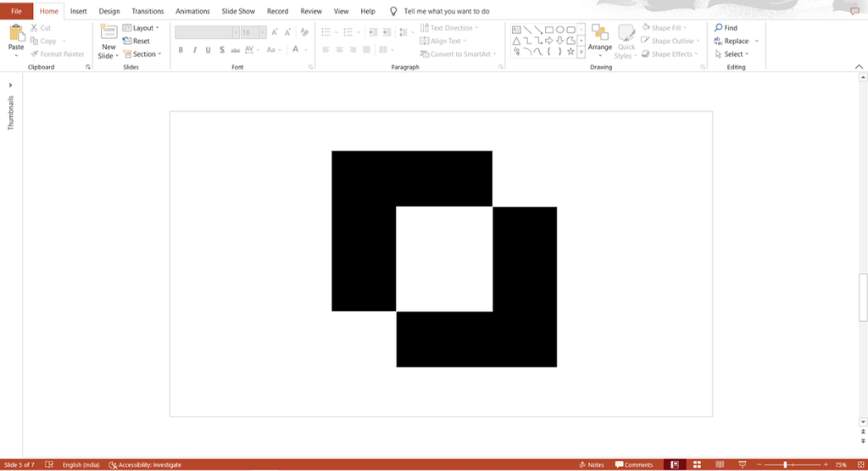Click the Reset slide button

click(x=136, y=41)
